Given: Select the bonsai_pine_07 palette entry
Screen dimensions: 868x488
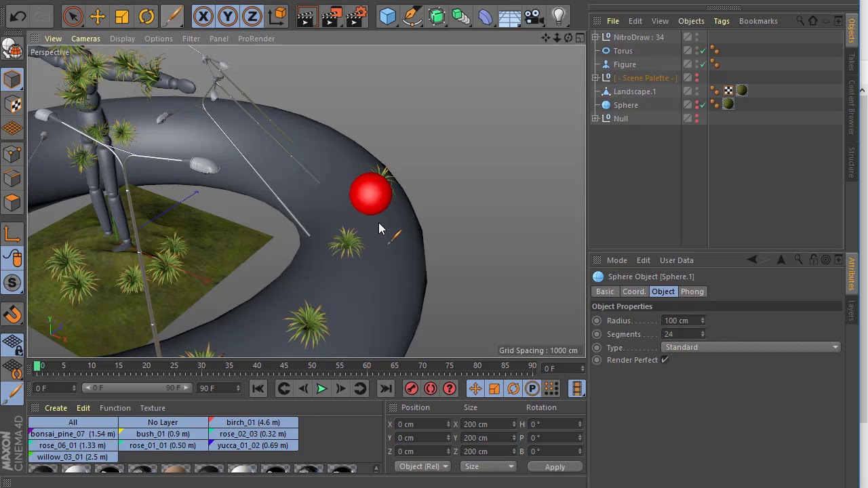Looking at the screenshot, I should click(x=72, y=434).
